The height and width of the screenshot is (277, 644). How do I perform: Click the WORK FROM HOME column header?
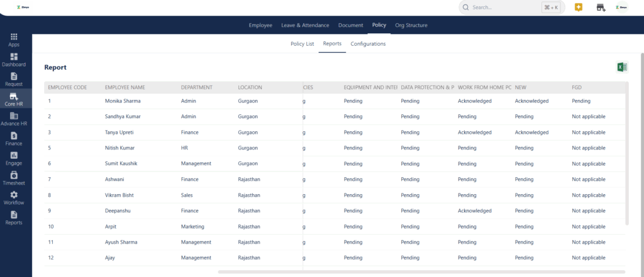(x=485, y=87)
